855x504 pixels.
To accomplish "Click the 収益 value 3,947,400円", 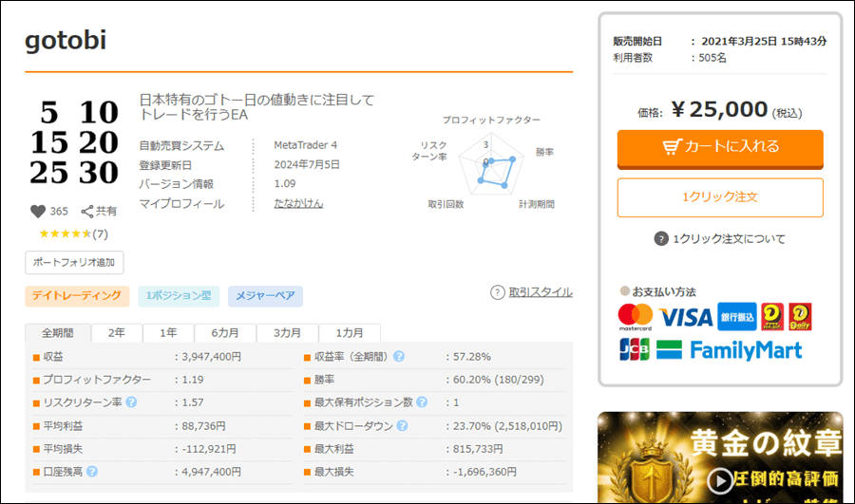I will (x=212, y=356).
